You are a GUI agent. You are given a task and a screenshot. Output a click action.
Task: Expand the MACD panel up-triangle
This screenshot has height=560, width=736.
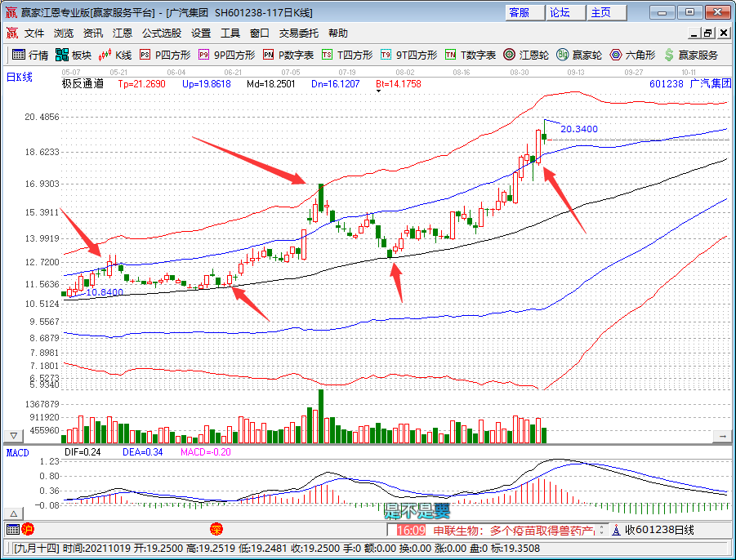coord(13,513)
